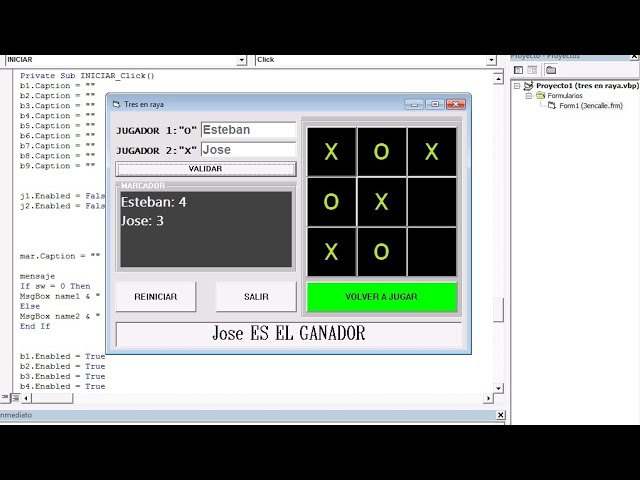Click the code editor scroll up arrow
The width and height of the screenshot is (640, 480).
(498, 78)
